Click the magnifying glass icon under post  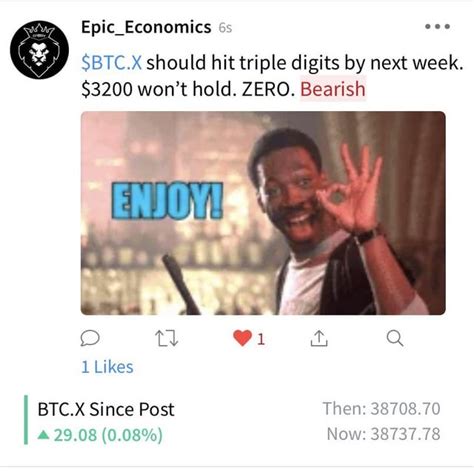[395, 338]
